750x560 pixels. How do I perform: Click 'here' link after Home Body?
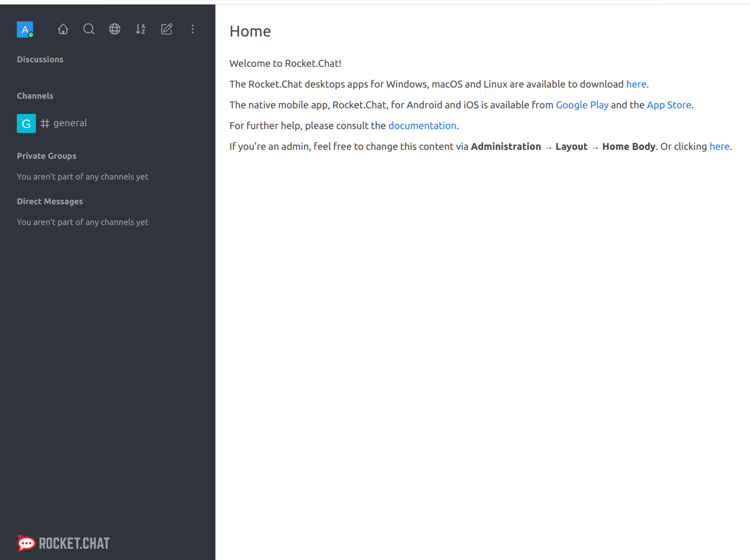click(719, 146)
